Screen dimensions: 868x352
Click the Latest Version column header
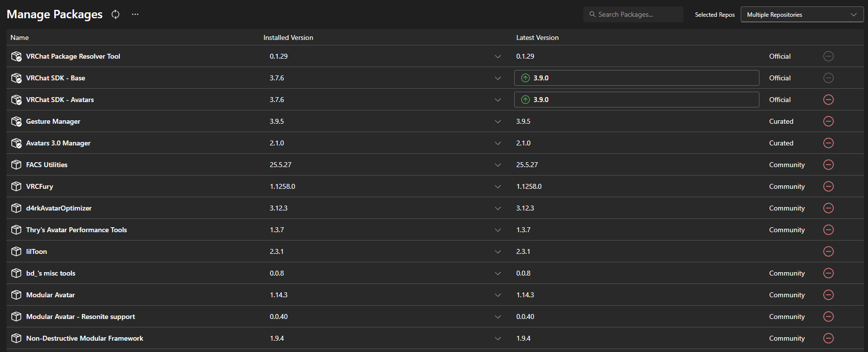537,37
